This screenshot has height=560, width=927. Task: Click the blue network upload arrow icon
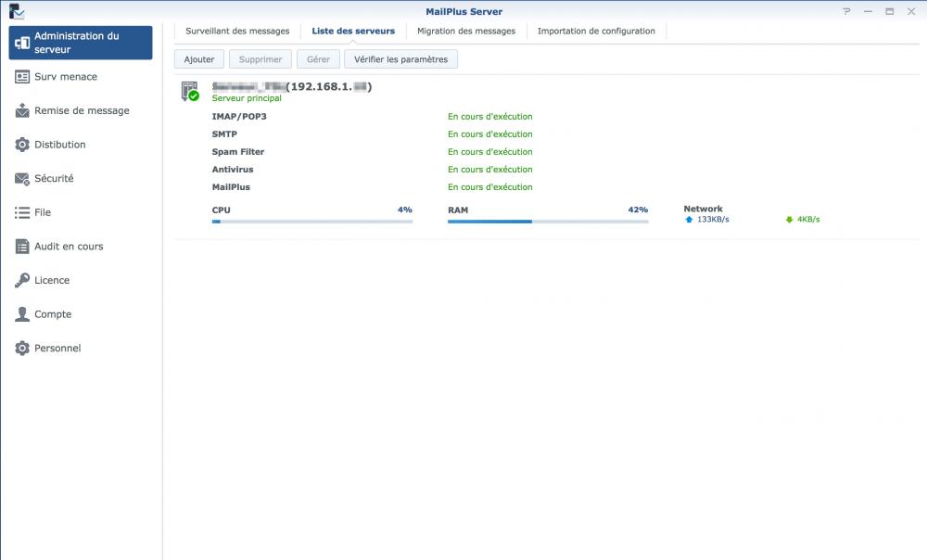click(688, 220)
